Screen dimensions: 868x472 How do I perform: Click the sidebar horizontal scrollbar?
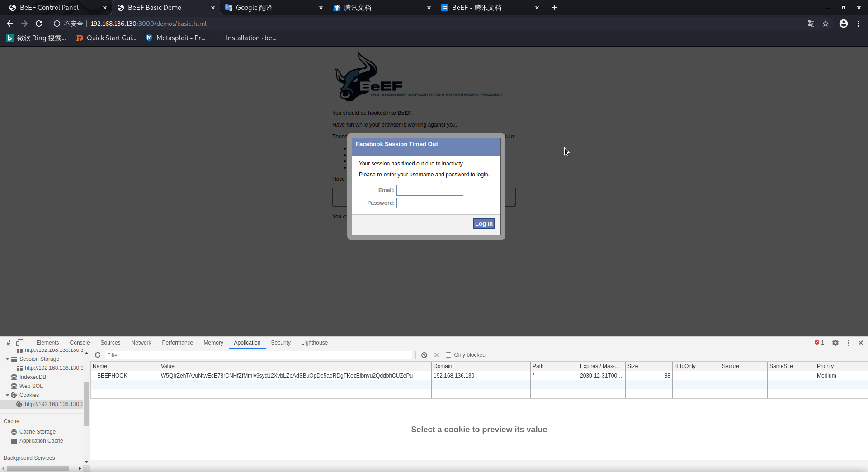(38, 468)
